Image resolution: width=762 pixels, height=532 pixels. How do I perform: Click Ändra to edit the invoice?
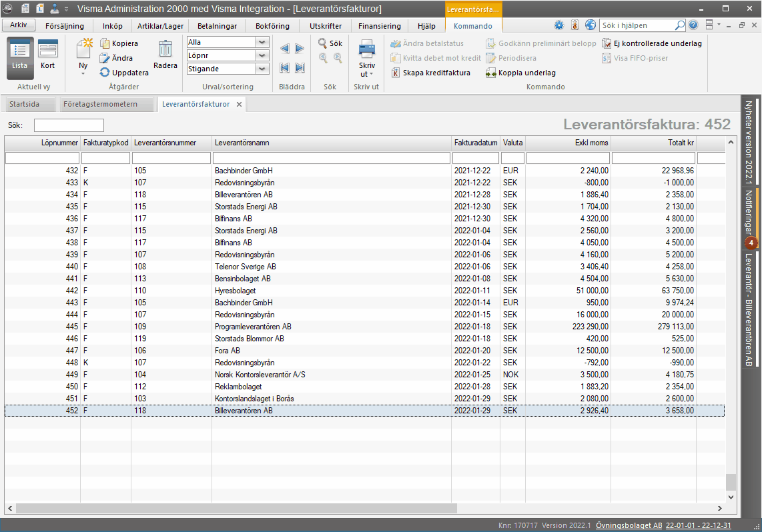tap(116, 58)
